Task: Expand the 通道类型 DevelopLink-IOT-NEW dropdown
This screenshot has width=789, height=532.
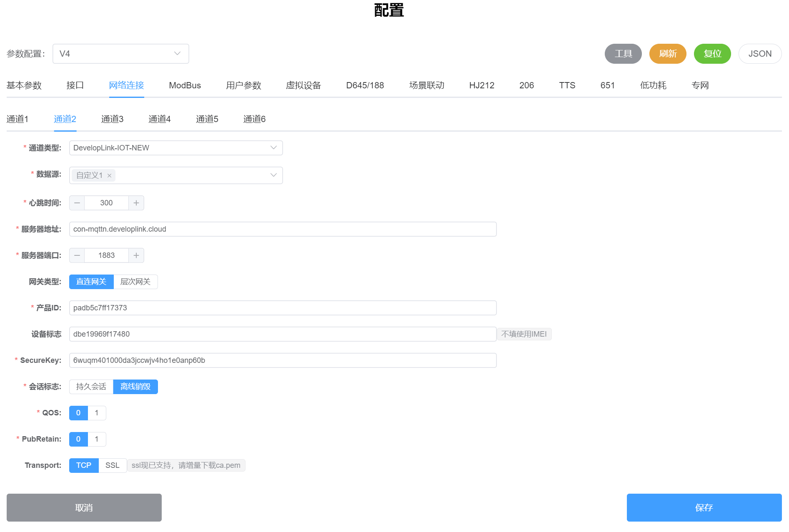Action: (x=176, y=148)
